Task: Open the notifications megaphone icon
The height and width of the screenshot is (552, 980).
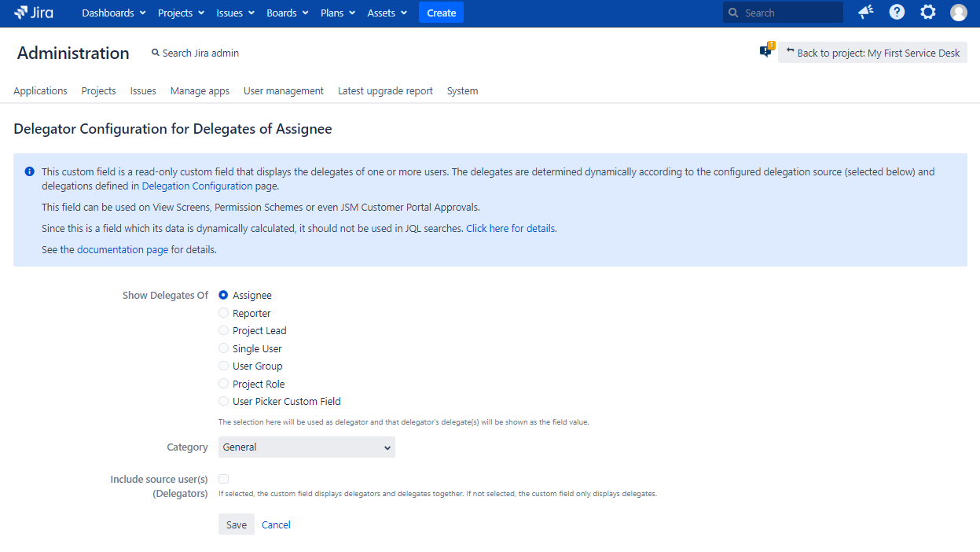Action: point(865,13)
